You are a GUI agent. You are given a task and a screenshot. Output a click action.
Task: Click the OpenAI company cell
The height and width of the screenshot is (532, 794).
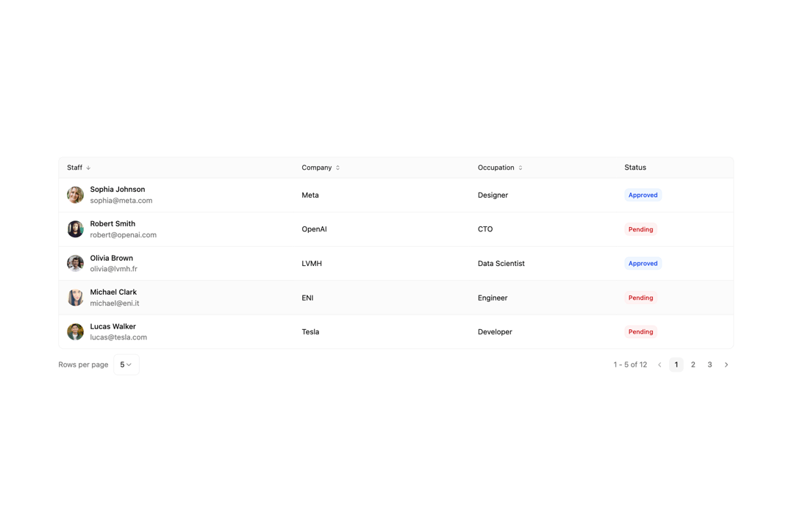(x=314, y=229)
